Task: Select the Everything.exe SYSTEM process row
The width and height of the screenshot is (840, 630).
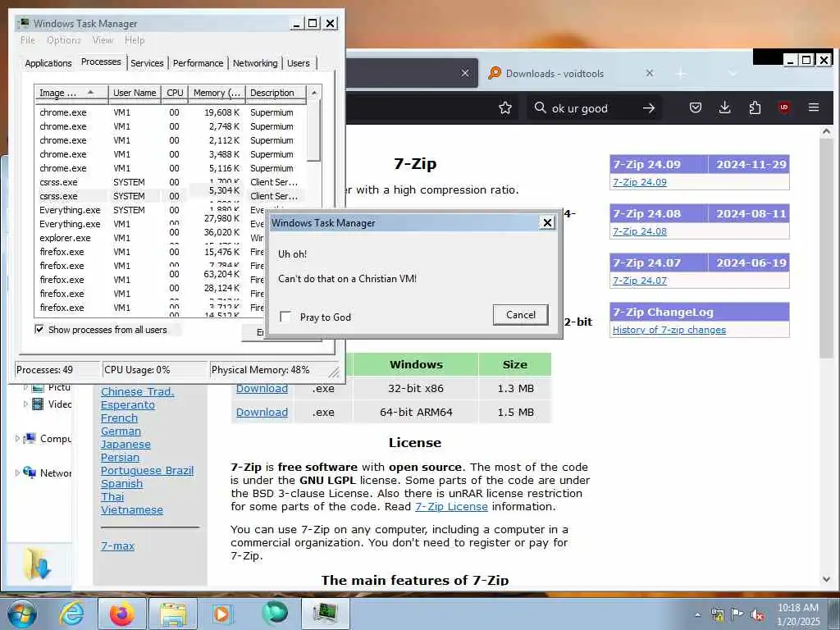Action: 171,210
